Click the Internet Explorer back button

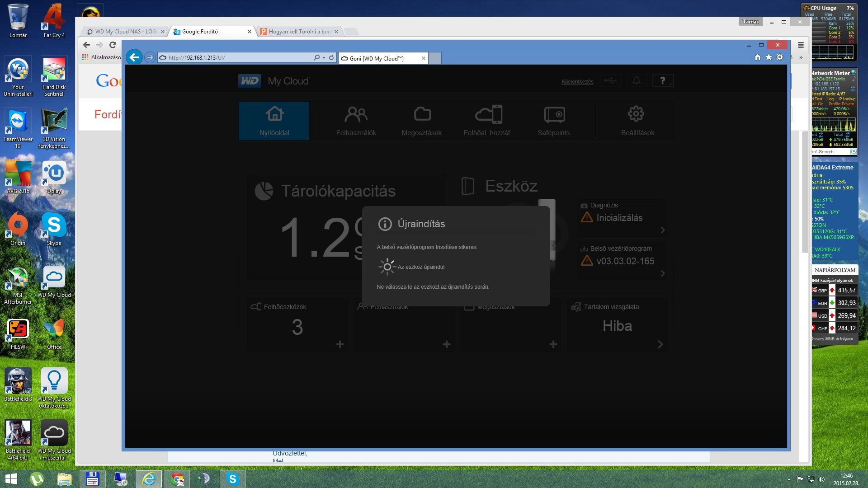click(x=134, y=57)
